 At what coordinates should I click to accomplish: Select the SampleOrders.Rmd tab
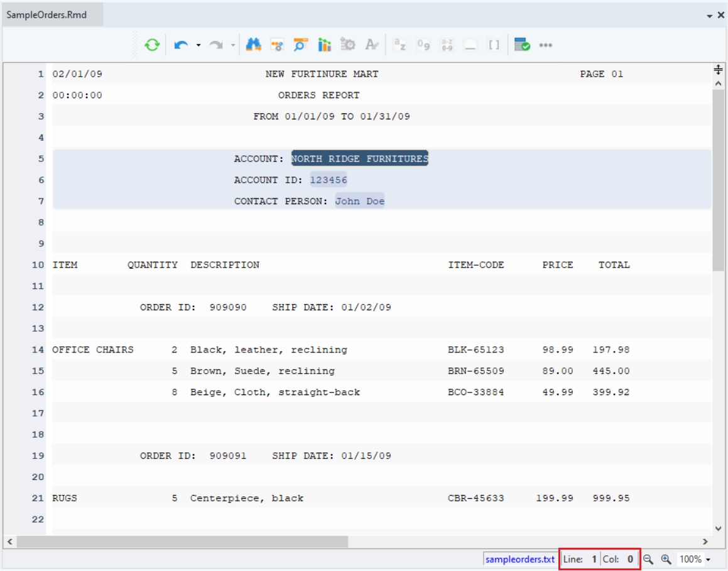pyautogui.click(x=46, y=15)
